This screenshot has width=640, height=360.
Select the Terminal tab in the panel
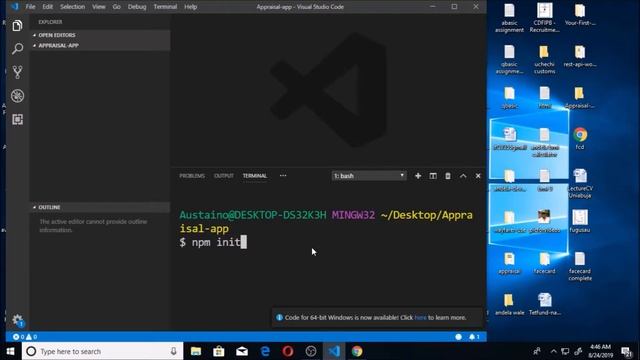tap(255, 176)
